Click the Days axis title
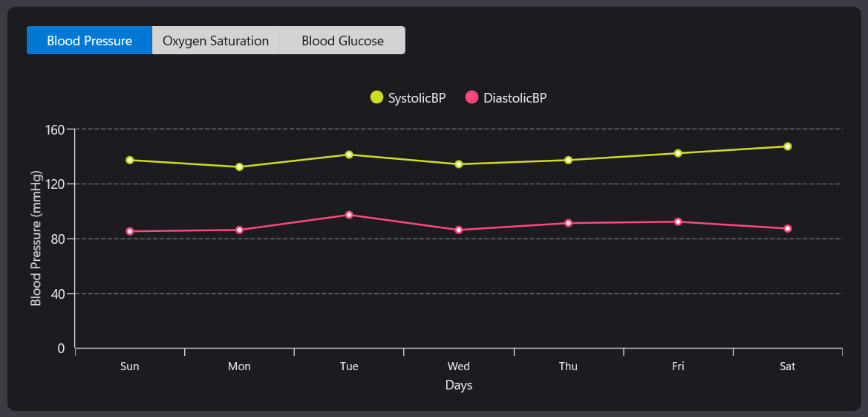The width and height of the screenshot is (868, 417). [x=459, y=385]
